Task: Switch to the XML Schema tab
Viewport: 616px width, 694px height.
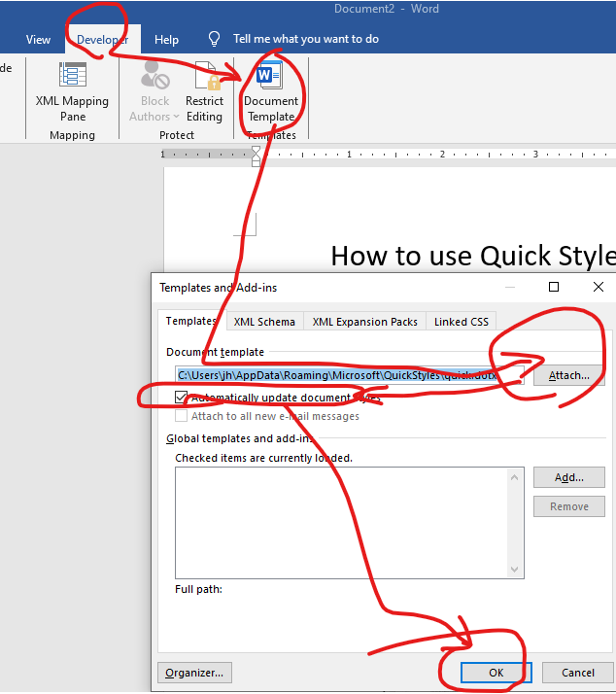Action: [x=264, y=322]
